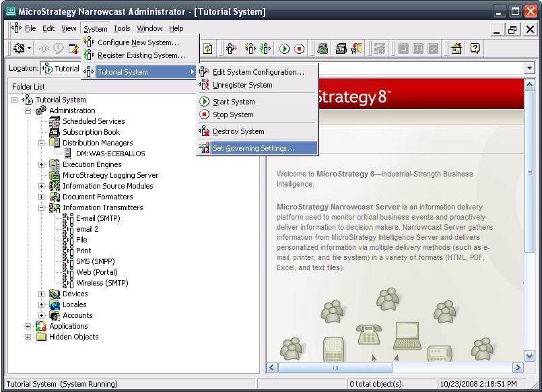Click Destroy System in the submenu
542x392 pixels.
tap(238, 131)
